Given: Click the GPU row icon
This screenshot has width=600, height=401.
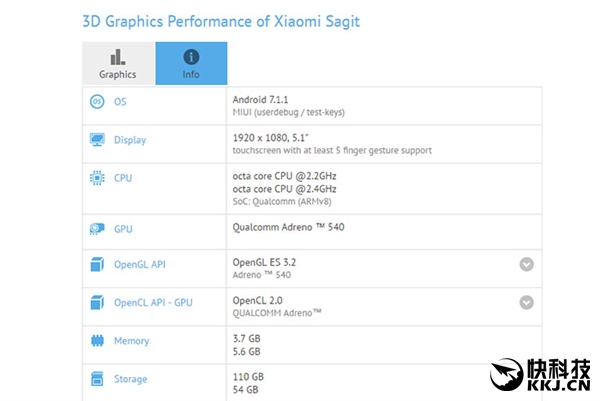Looking at the screenshot, I should [x=97, y=229].
